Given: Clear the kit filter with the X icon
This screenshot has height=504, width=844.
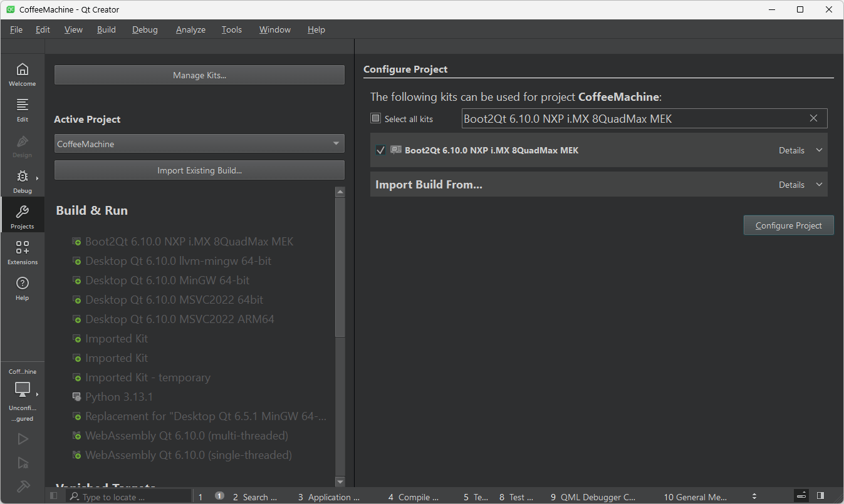Looking at the screenshot, I should [x=813, y=118].
